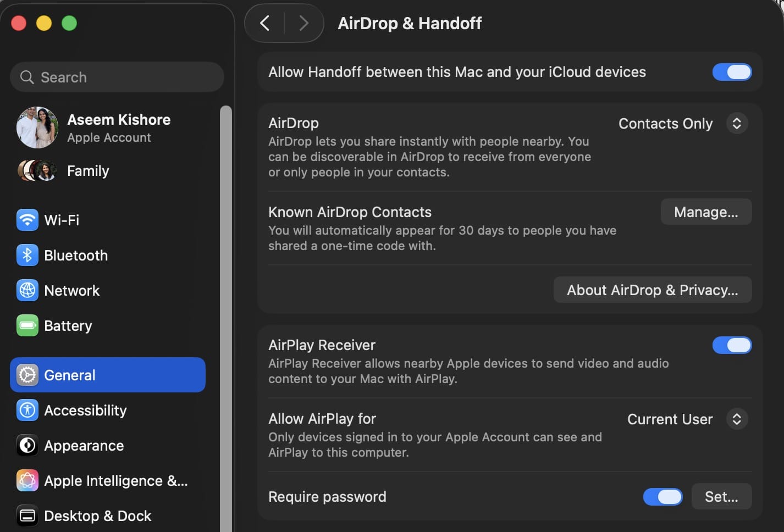Open Appearance settings pane
The height and width of the screenshot is (532, 784).
(x=108, y=446)
